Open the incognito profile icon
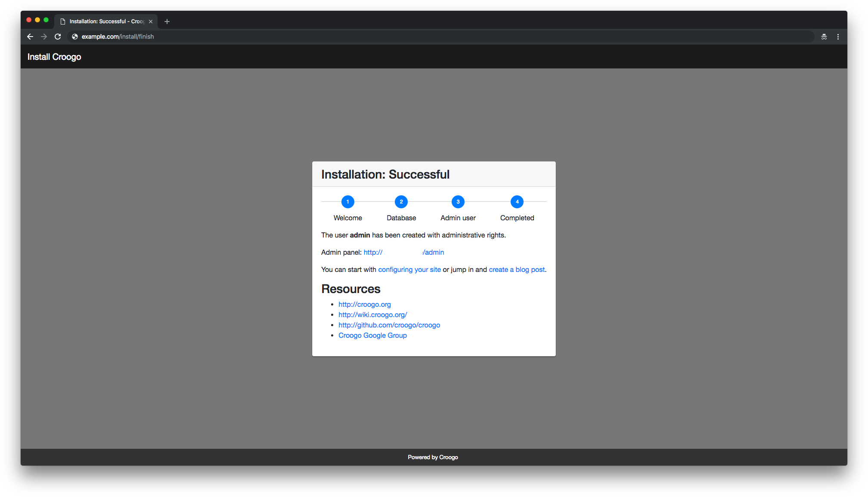868x497 pixels. (x=824, y=37)
